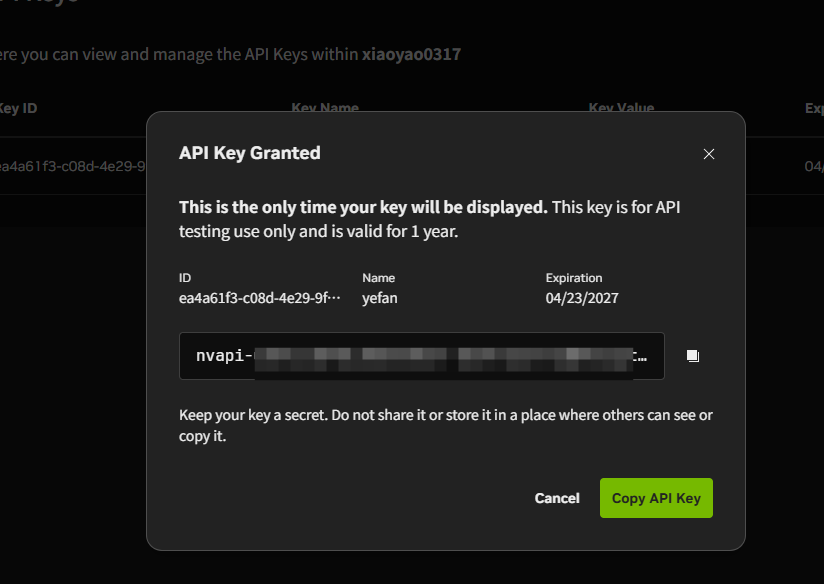Click the Key ID column header
This screenshot has height=584, width=824.
[x=18, y=108]
